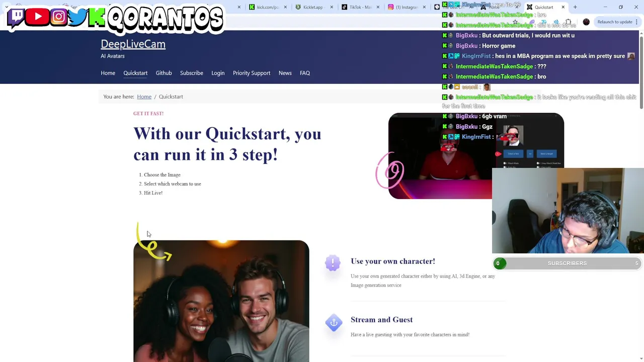This screenshot has height=362, width=644.
Task: Open the FAQ page
Action: pyautogui.click(x=305, y=73)
